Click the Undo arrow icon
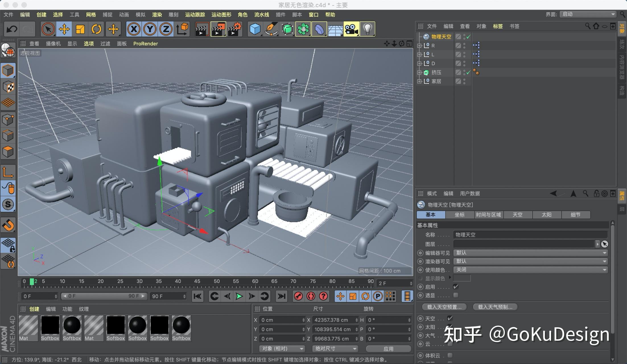The image size is (627, 364). 12,29
